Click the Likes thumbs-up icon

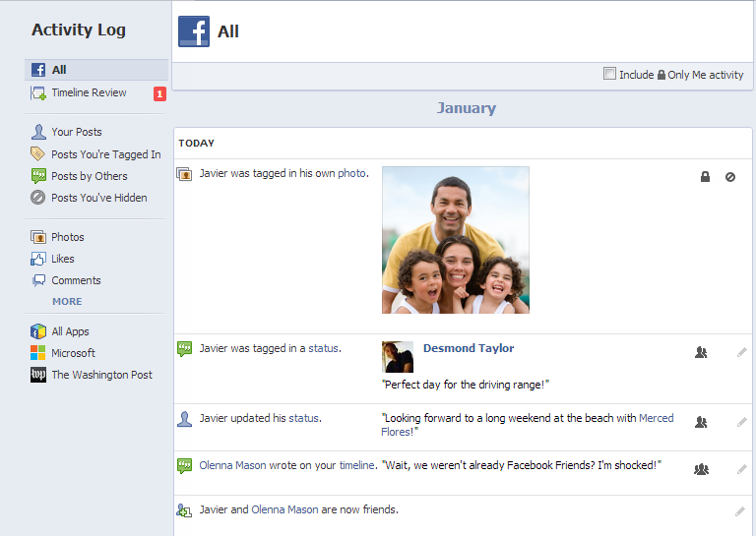pos(38,259)
